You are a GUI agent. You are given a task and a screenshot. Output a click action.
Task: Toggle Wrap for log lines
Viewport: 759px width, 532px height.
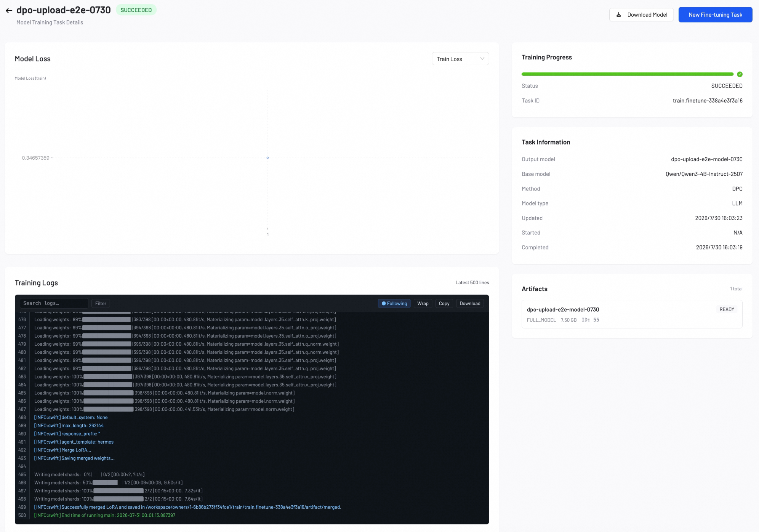[x=423, y=303]
